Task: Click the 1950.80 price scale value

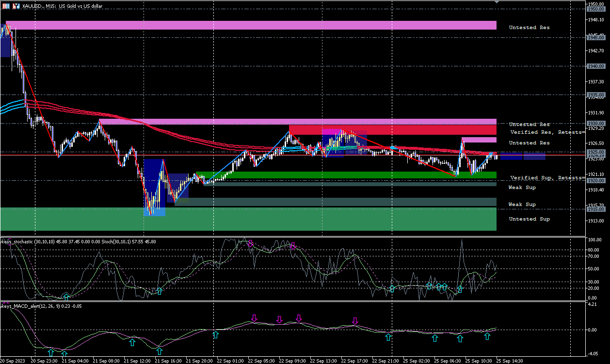Action: tap(595, 4)
